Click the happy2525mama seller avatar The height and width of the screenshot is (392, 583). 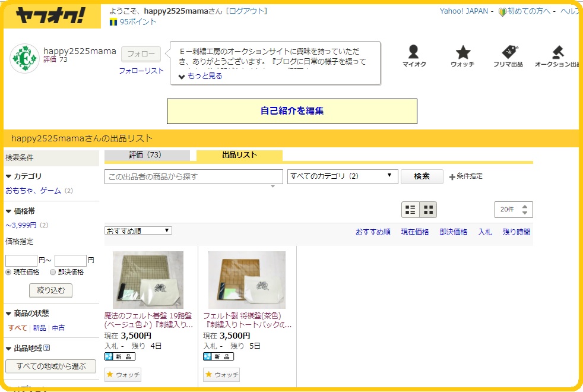[x=24, y=58]
